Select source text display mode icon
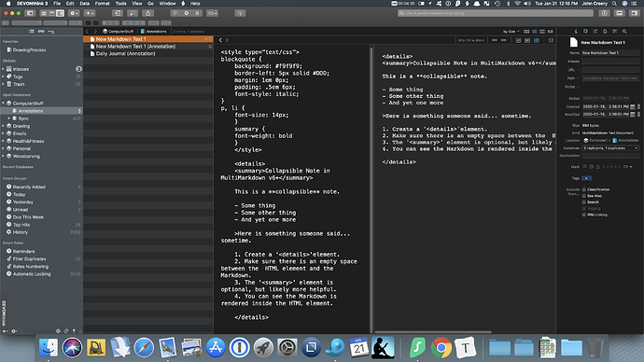The image size is (644, 362). [518, 40]
